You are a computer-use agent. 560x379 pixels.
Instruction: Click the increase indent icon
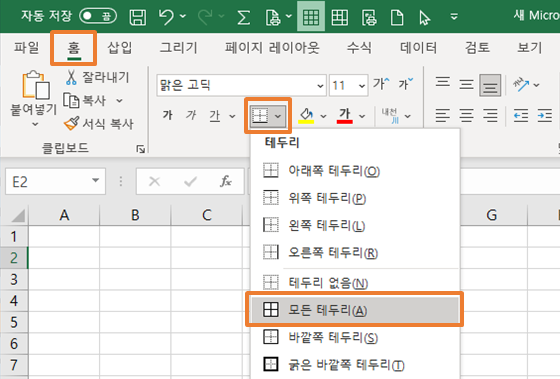pyautogui.click(x=545, y=116)
